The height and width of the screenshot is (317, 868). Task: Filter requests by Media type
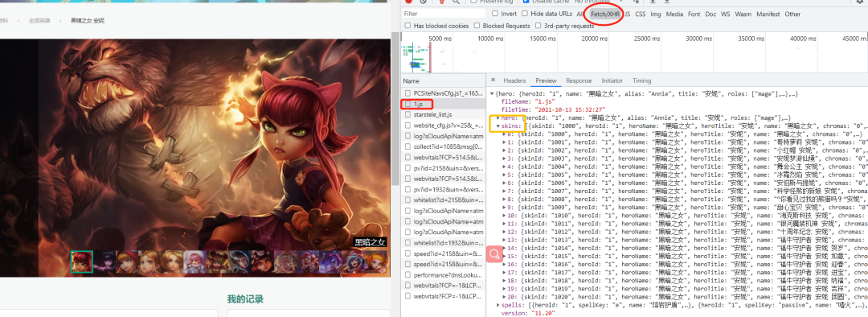point(674,14)
